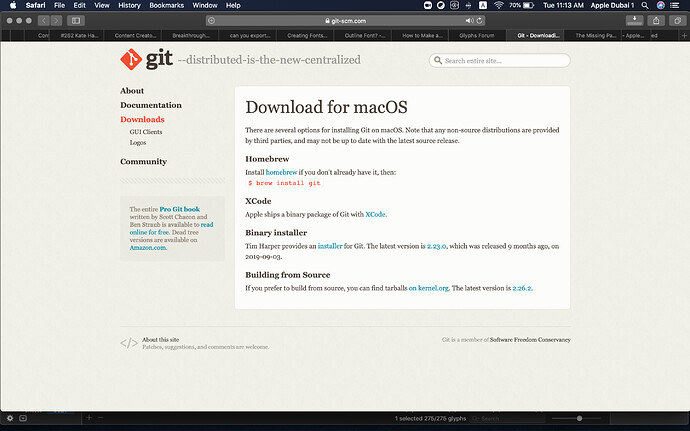
Task: Open Notification Center list icon
Action: 675,5
